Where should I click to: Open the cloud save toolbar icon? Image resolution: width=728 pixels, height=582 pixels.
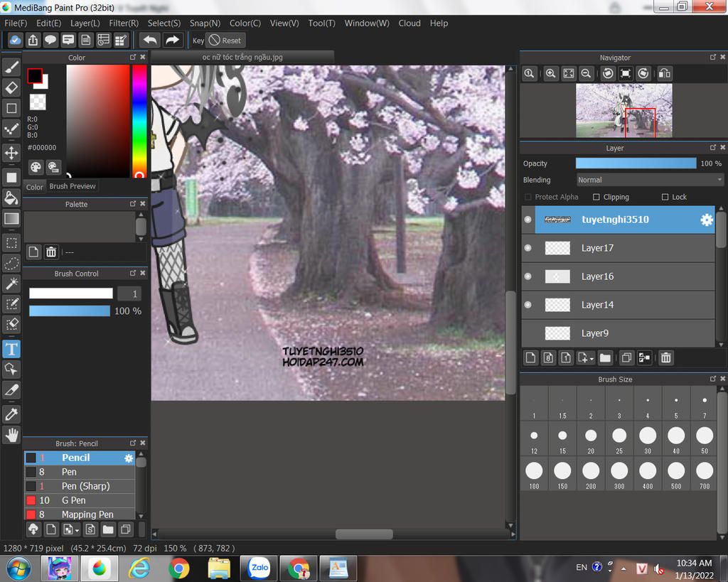tap(15, 41)
